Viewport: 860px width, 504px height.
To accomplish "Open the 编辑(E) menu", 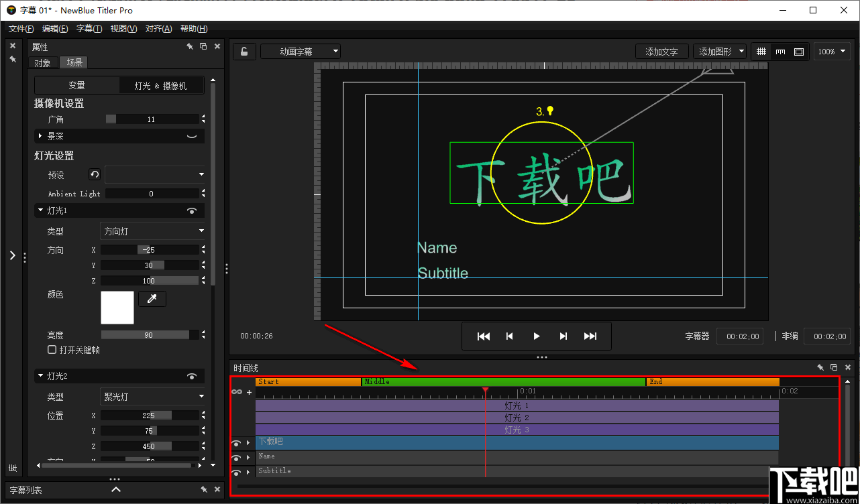I will pos(55,28).
